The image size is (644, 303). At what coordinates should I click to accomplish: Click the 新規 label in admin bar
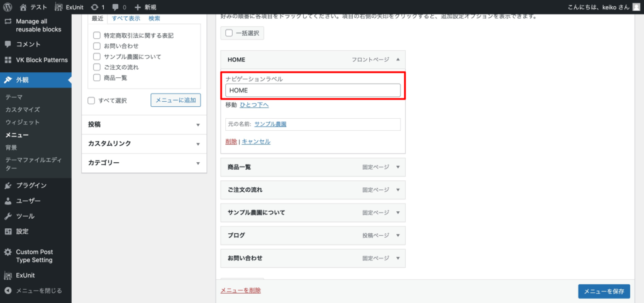point(150,7)
